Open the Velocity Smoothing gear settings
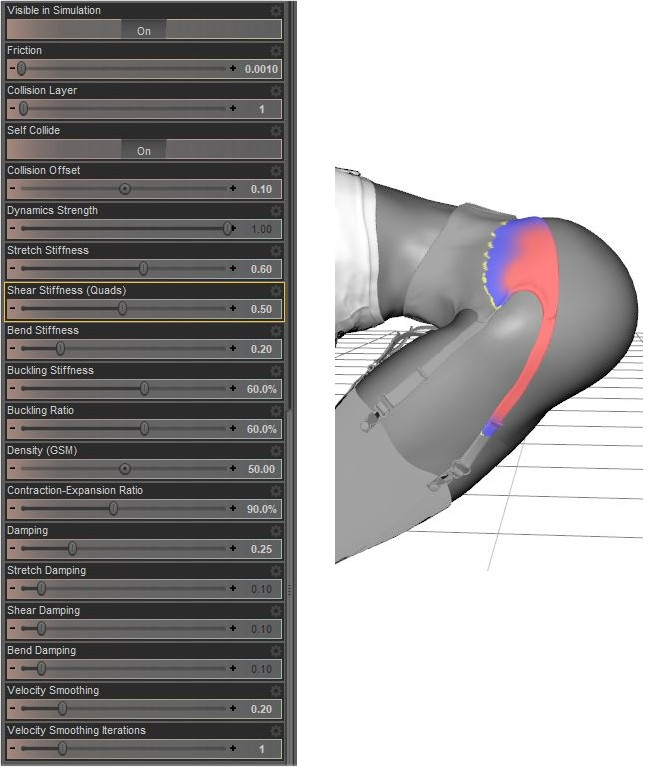Screen dimensions: 661x767 click(276, 691)
